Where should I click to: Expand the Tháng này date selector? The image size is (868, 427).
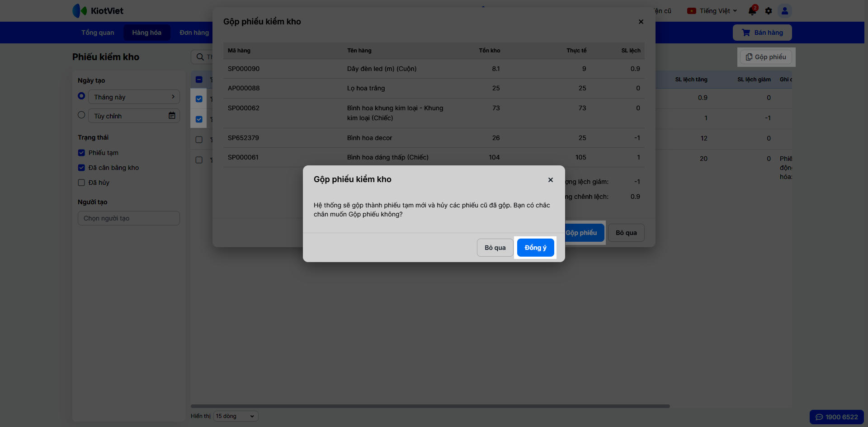[x=134, y=97]
